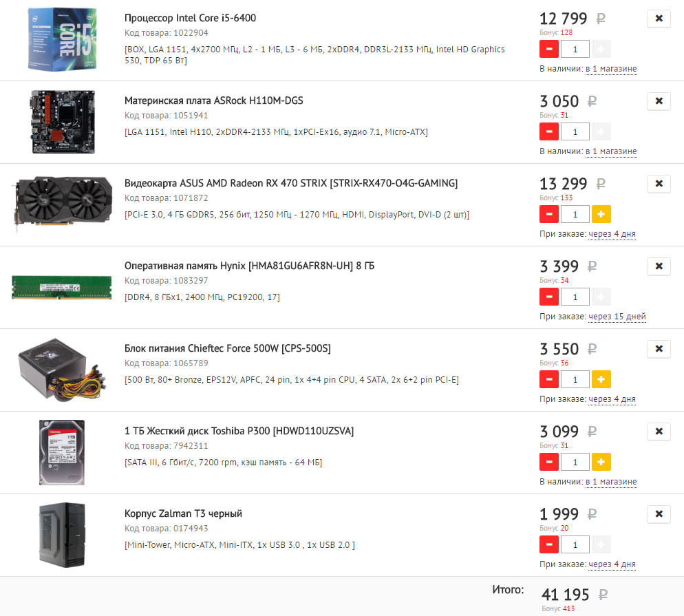The width and height of the screenshot is (684, 616).
Task: Decrease quantity of Zalman T3 case
Action: pos(549,544)
